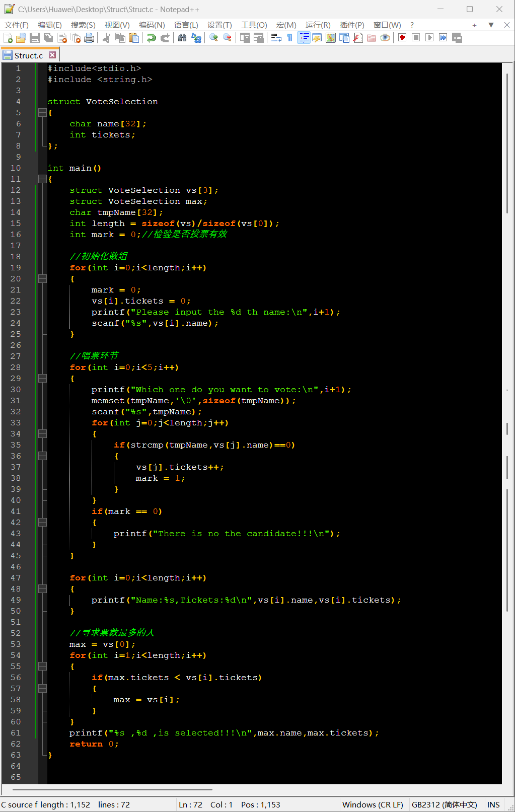515x812 pixels.
Task: Zoom in with the magnifier plus icon
Action: click(213, 38)
